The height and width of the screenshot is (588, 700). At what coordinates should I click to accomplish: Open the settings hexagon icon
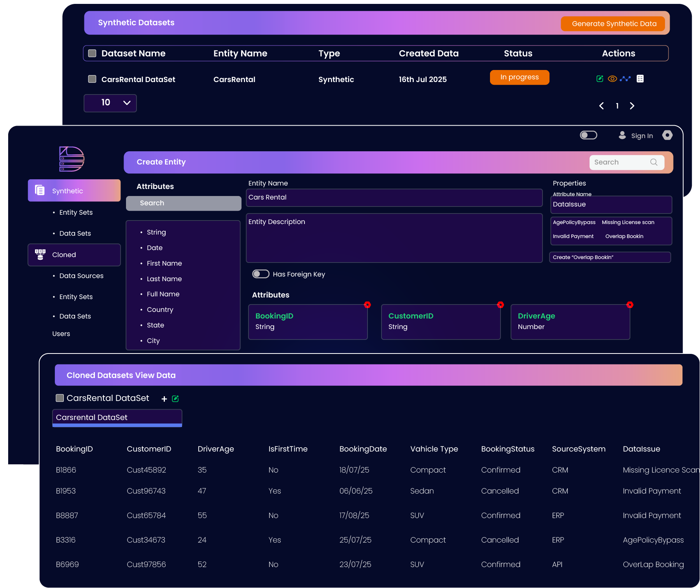click(x=667, y=135)
